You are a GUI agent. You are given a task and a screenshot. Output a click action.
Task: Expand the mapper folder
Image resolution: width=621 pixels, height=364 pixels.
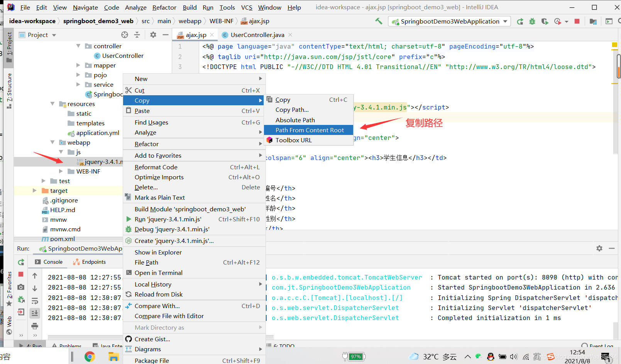tap(79, 65)
